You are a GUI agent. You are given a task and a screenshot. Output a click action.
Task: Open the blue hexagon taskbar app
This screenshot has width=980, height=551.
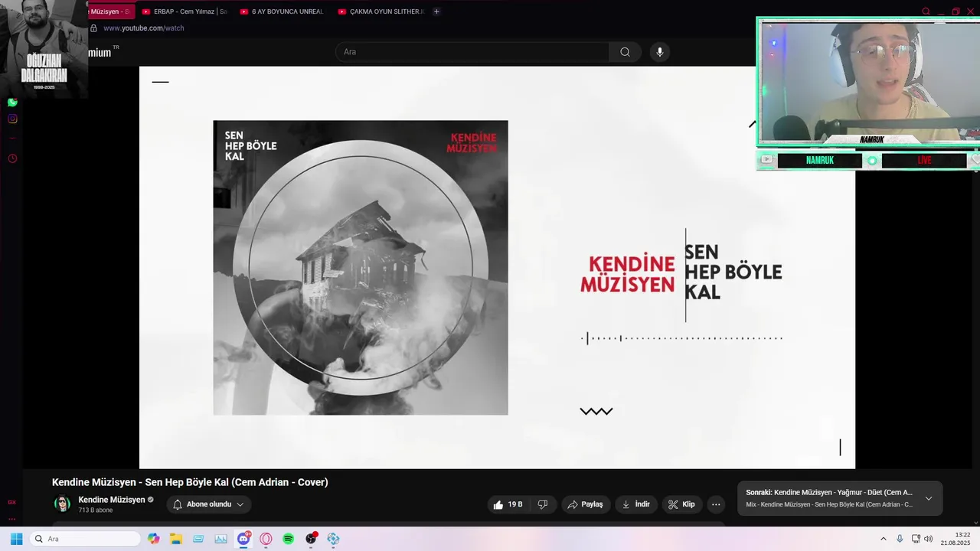[x=333, y=539]
